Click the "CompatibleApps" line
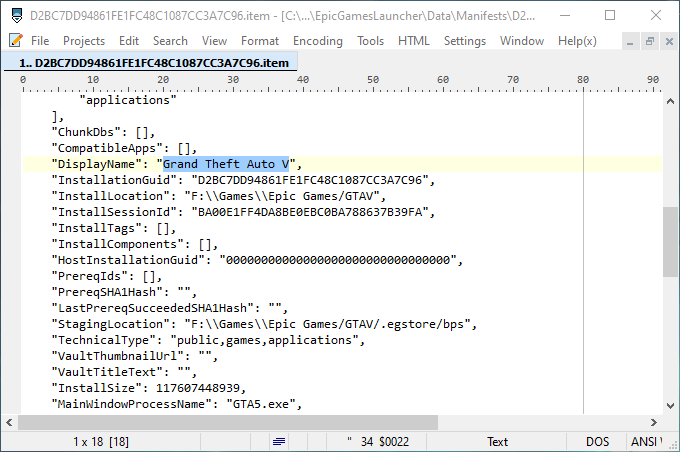This screenshot has height=452, width=680. tap(124, 148)
